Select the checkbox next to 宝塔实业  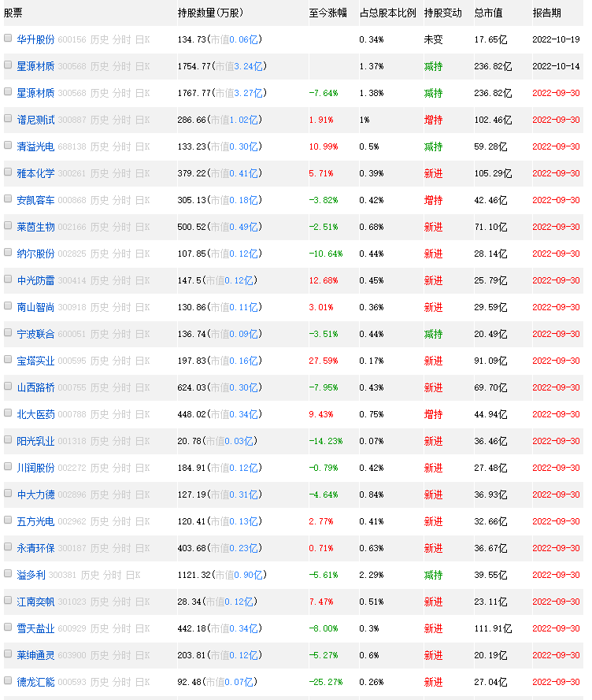pos(8,359)
